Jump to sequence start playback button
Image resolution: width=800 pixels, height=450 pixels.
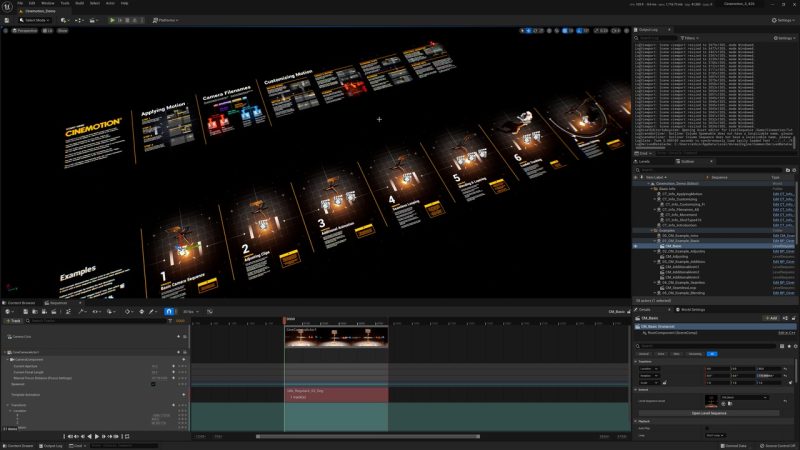point(70,436)
